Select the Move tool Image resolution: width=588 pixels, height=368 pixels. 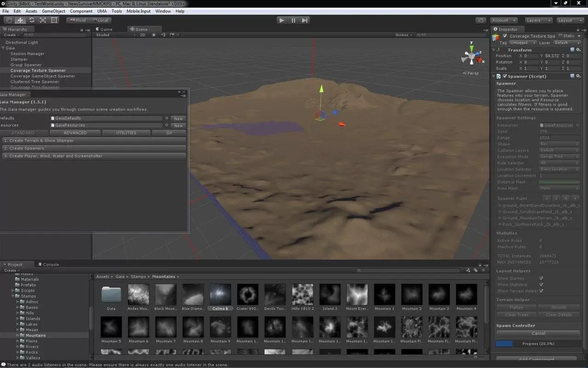20,20
